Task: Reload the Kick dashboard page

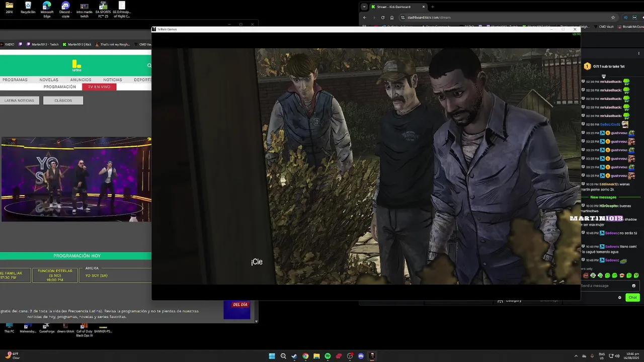Action: (x=382, y=18)
